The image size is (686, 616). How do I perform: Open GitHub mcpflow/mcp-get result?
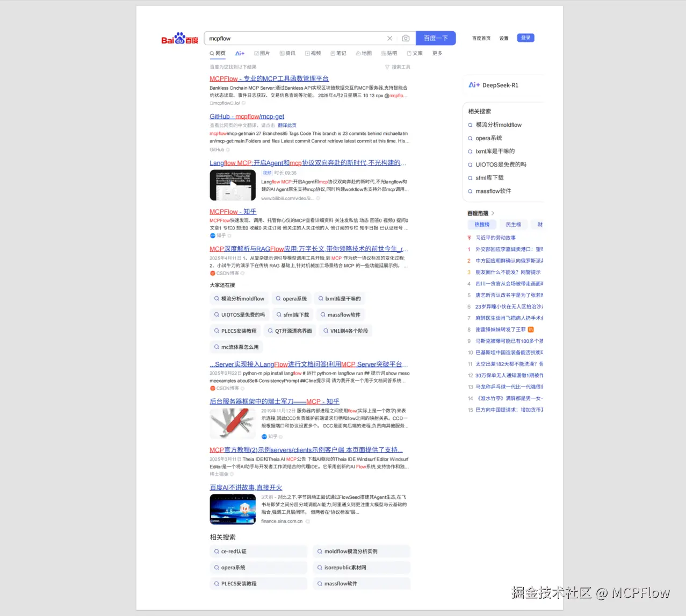(x=247, y=116)
